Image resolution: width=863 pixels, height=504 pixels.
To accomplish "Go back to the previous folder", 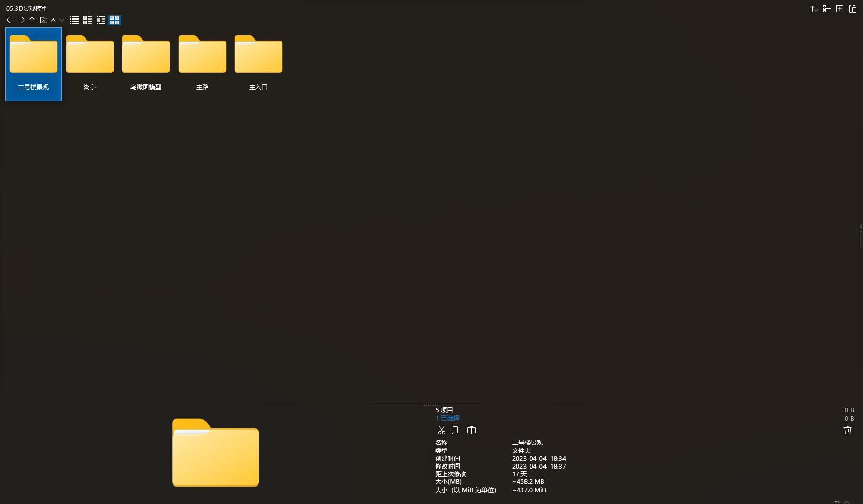I will pyautogui.click(x=10, y=20).
